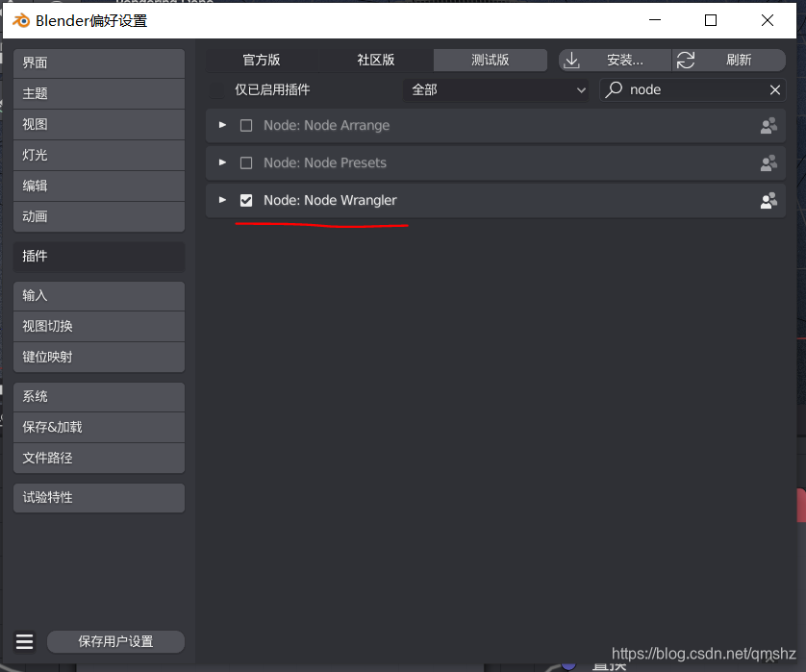Click the Node: Node Wrangler label
Image resolution: width=806 pixels, height=672 pixels.
[x=330, y=200]
